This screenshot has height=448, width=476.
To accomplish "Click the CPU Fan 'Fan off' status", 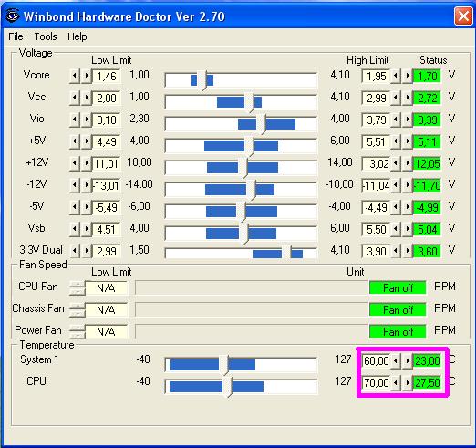I will [398, 287].
